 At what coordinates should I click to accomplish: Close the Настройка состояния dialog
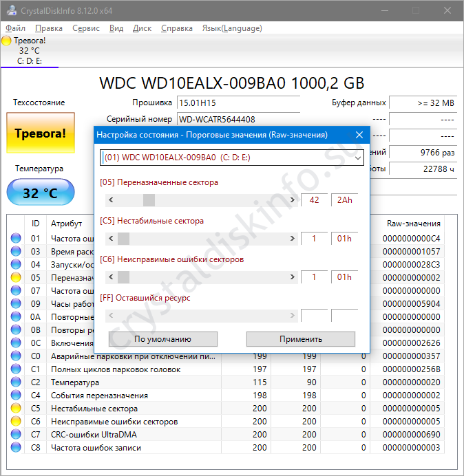(x=359, y=135)
